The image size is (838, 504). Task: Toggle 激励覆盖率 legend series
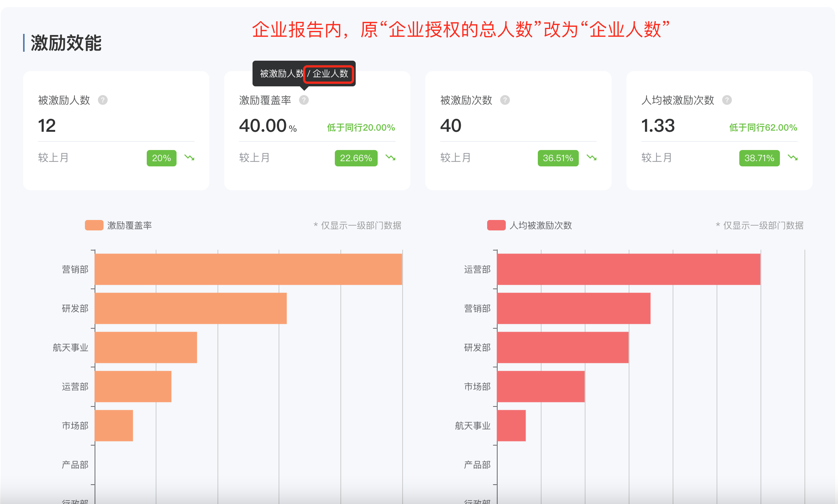tap(129, 226)
